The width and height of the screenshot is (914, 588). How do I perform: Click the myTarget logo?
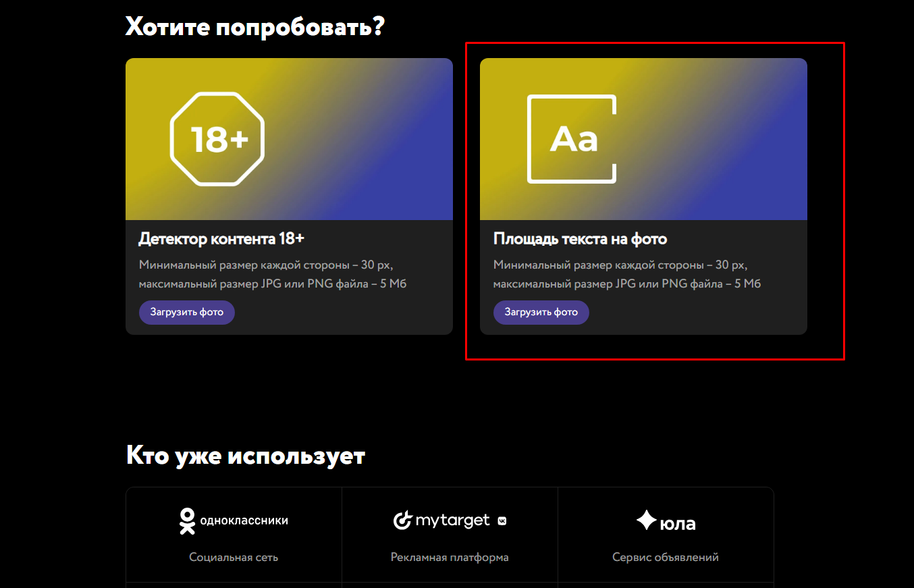pyautogui.click(x=450, y=520)
